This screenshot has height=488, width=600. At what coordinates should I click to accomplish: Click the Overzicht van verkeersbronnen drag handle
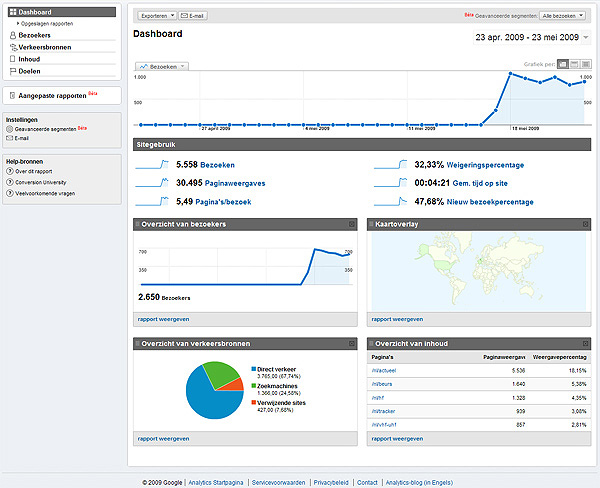(137, 344)
